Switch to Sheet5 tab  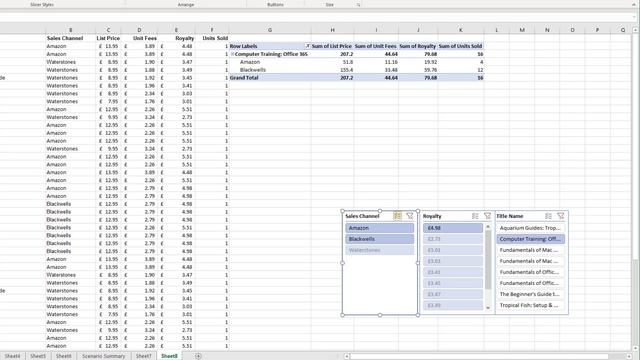tap(38, 356)
